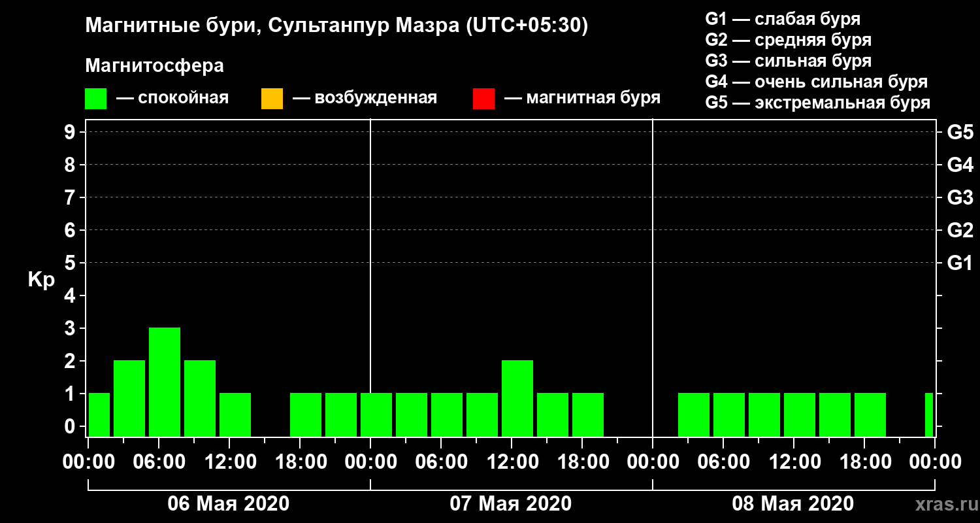Click legend line 'G5 — экстремальная буря'
980x523 pixels.
click(818, 103)
